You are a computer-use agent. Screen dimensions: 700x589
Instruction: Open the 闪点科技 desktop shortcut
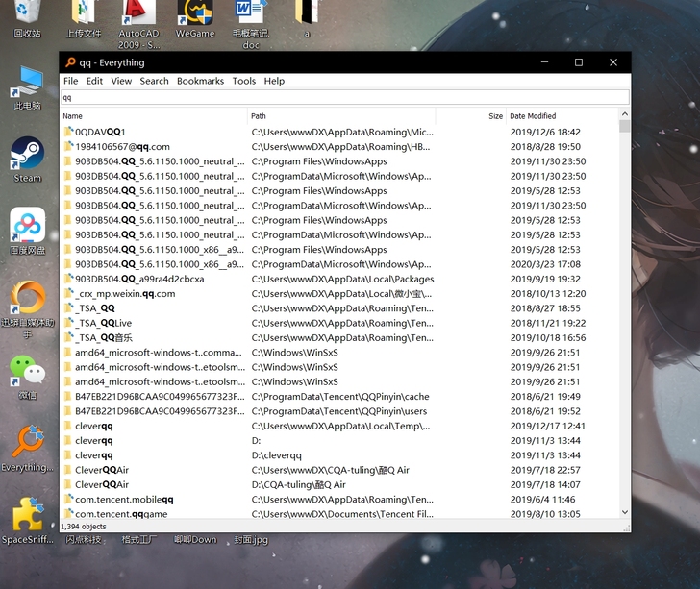[84, 539]
